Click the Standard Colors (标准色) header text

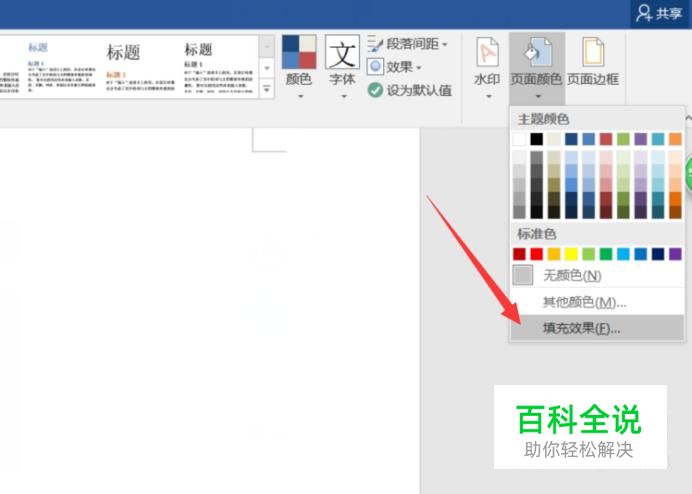click(x=537, y=234)
